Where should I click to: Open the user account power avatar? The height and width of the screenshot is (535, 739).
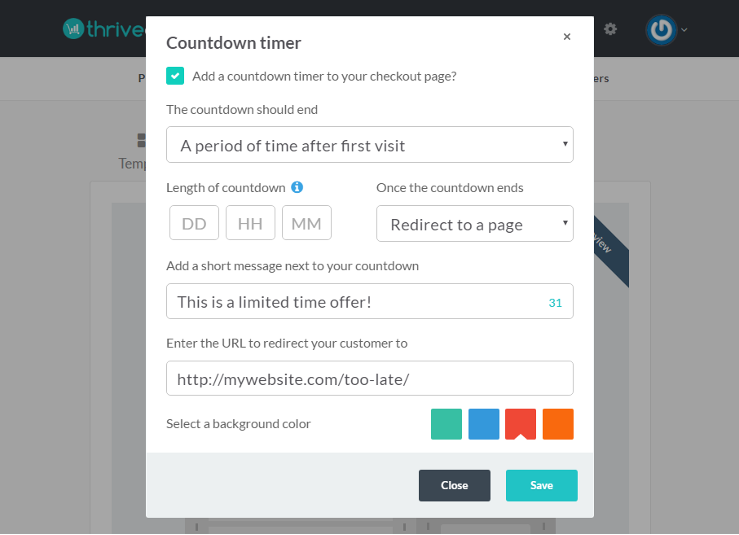[x=661, y=30]
